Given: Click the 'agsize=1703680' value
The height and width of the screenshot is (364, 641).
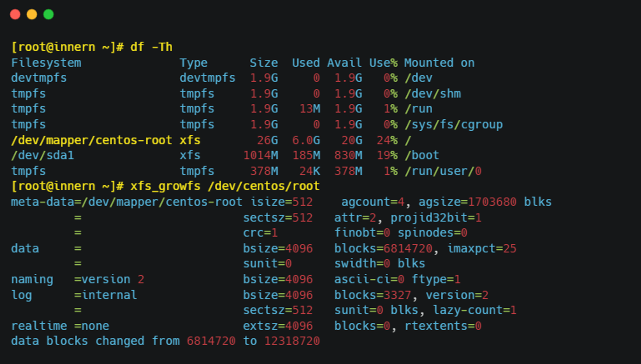Looking at the screenshot, I should point(467,202).
